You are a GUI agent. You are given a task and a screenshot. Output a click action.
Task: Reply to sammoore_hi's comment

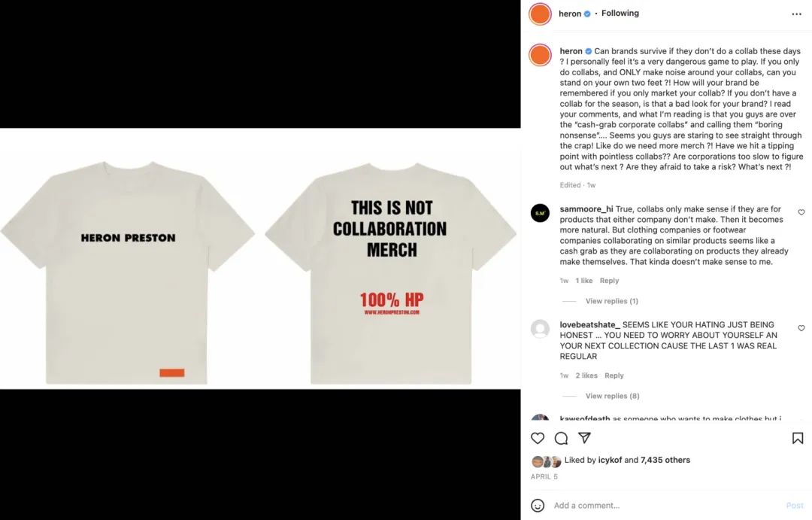coord(609,281)
